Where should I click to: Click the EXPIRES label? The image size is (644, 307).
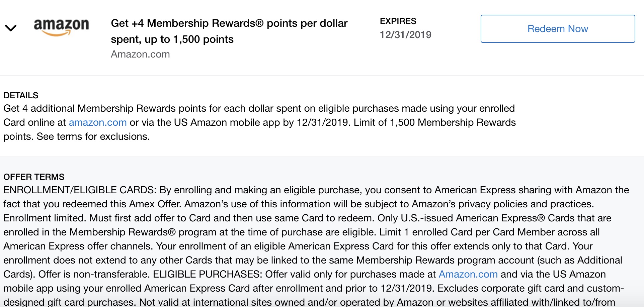398,21
